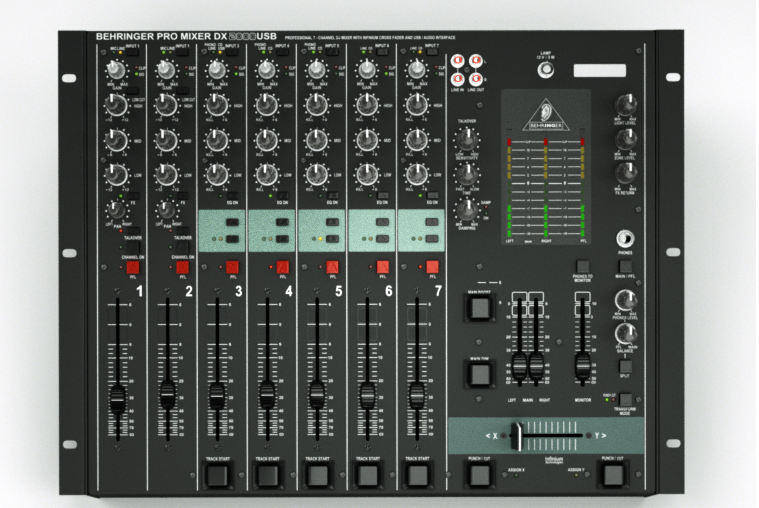This screenshot has height=508, width=759.
Task: Click the Talkover DAMPING knob
Action: coord(467,209)
